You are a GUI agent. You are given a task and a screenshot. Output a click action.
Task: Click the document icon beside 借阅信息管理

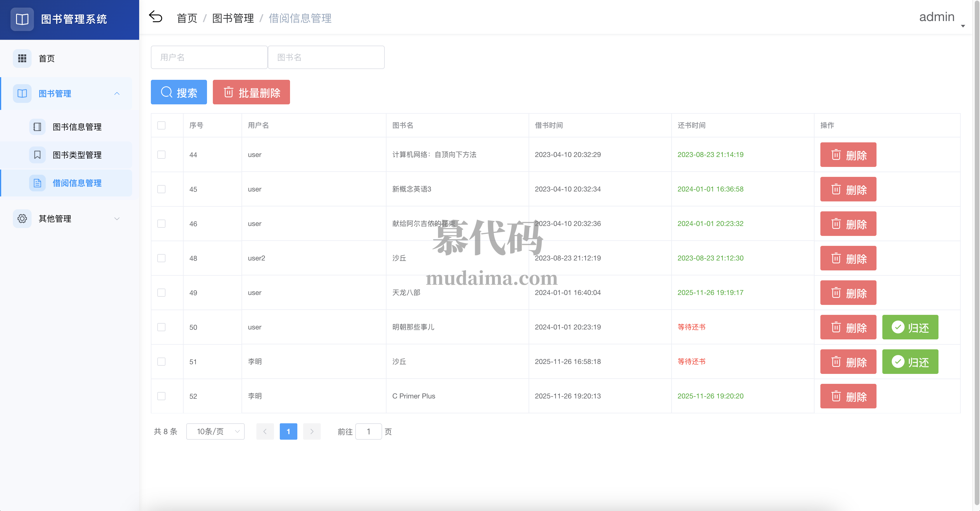37,183
